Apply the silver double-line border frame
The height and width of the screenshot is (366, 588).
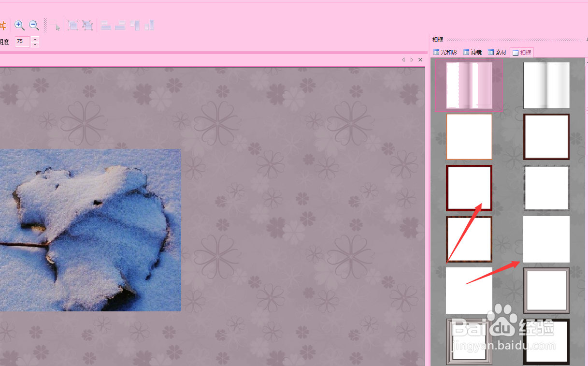[x=469, y=342]
